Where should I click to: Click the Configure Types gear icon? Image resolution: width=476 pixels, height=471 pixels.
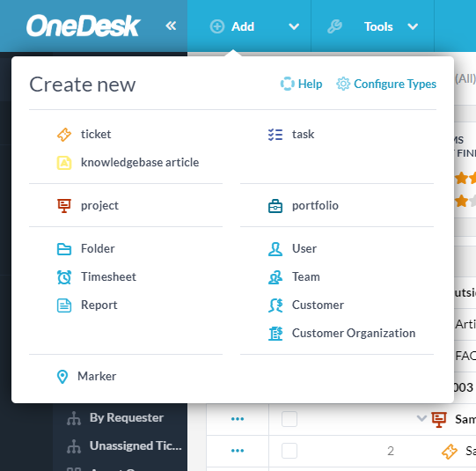click(x=343, y=84)
